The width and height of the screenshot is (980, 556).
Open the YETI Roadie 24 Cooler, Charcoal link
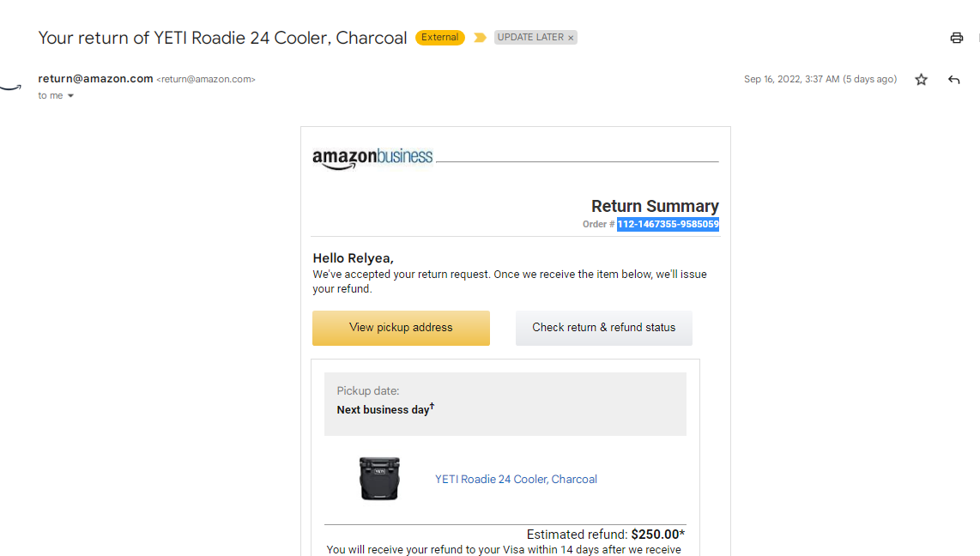(517, 479)
